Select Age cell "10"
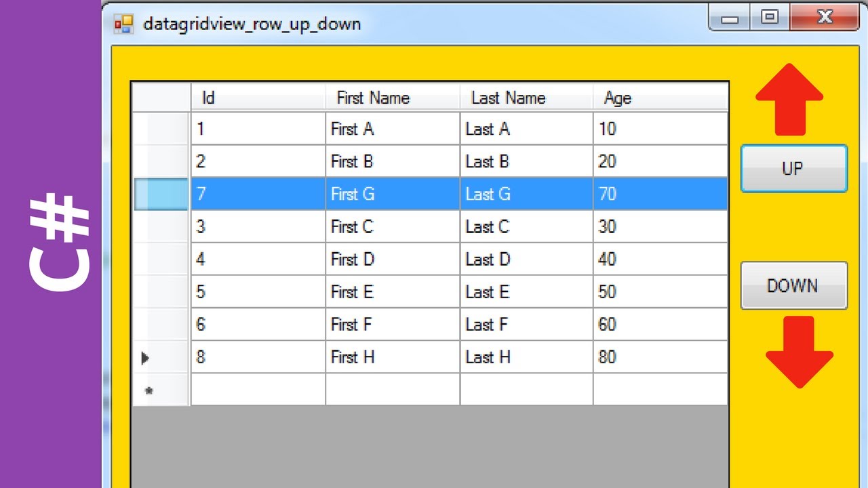868x488 pixels. pyautogui.click(x=660, y=129)
